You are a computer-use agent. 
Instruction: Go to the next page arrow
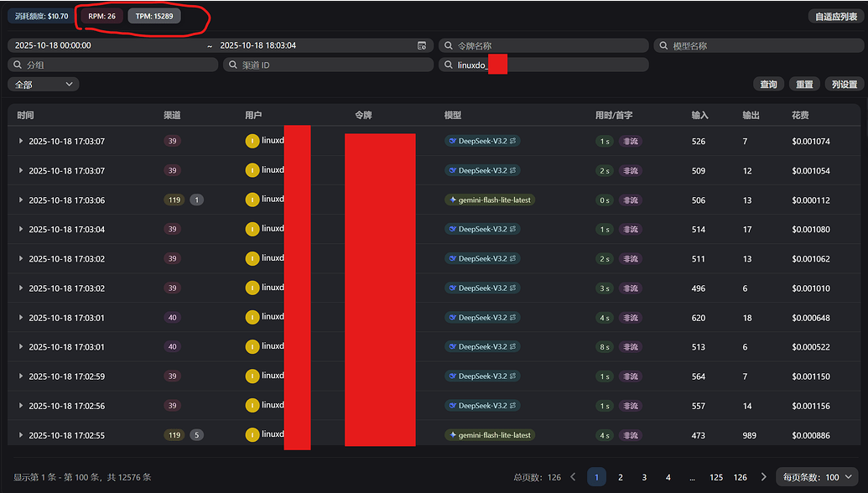coord(764,477)
